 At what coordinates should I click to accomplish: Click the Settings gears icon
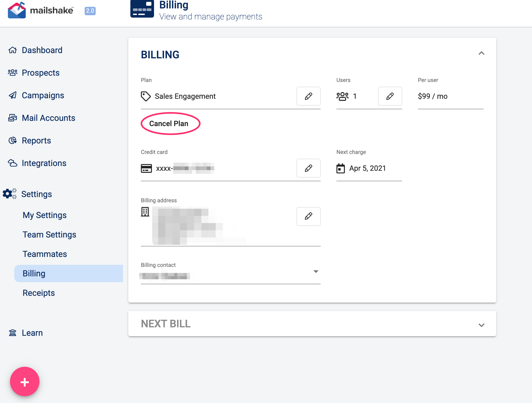point(10,194)
